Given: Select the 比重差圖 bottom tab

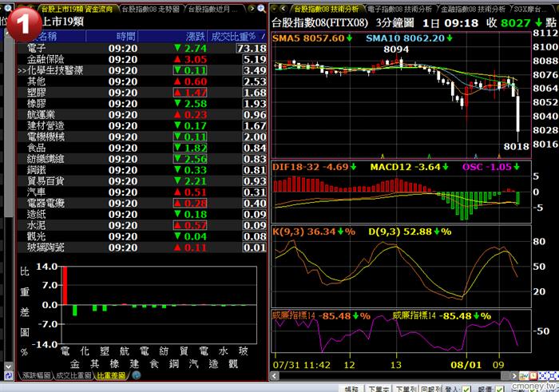Looking at the screenshot, I should tap(111, 375).
